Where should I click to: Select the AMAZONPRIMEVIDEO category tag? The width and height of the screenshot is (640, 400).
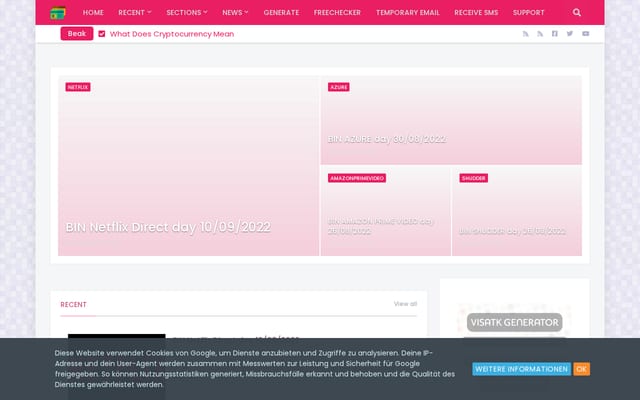[x=357, y=178]
